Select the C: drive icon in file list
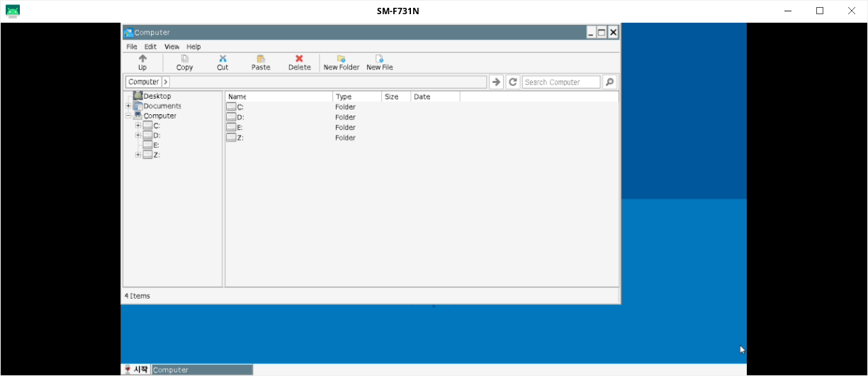The width and height of the screenshot is (868, 376). [231, 107]
